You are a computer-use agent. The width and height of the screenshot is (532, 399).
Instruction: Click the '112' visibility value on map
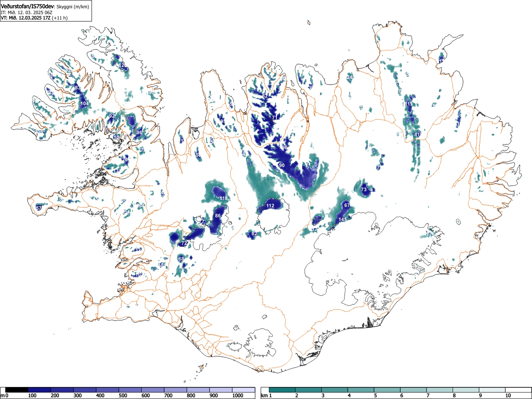pyautogui.click(x=270, y=206)
